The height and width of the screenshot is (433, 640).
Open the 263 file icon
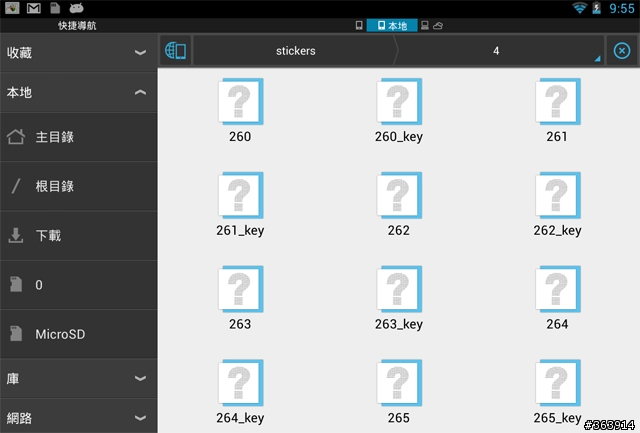point(240,289)
